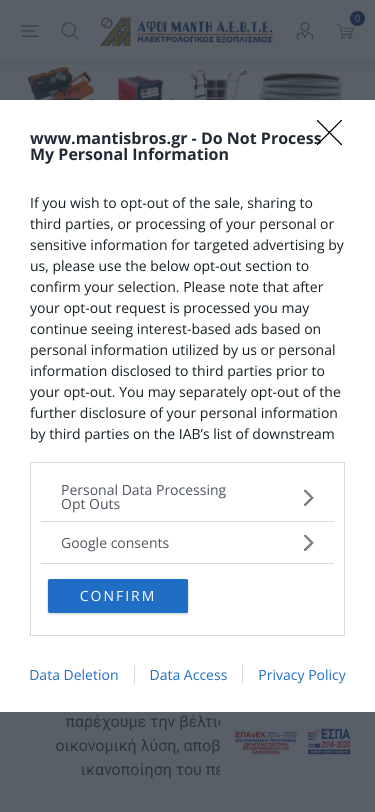
Task: Click the cart item count badge
Action: 357,19
